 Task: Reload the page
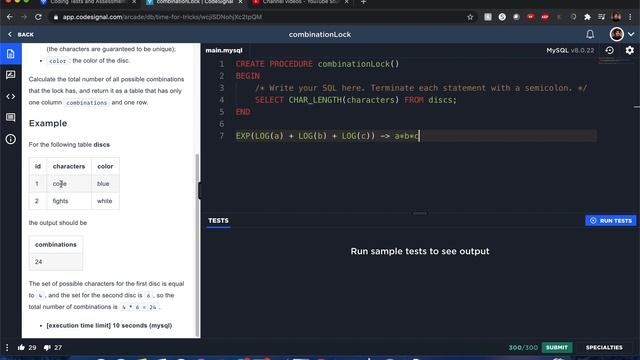pyautogui.click(x=38, y=17)
